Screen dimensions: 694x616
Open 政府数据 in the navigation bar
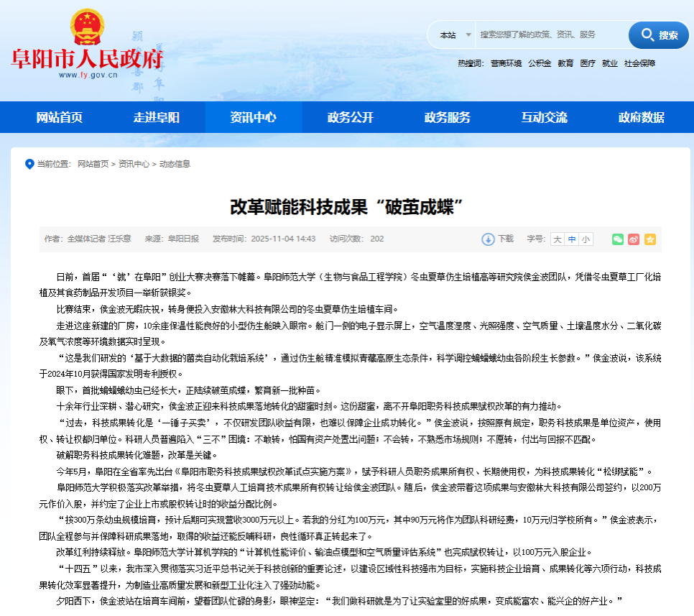(642, 117)
